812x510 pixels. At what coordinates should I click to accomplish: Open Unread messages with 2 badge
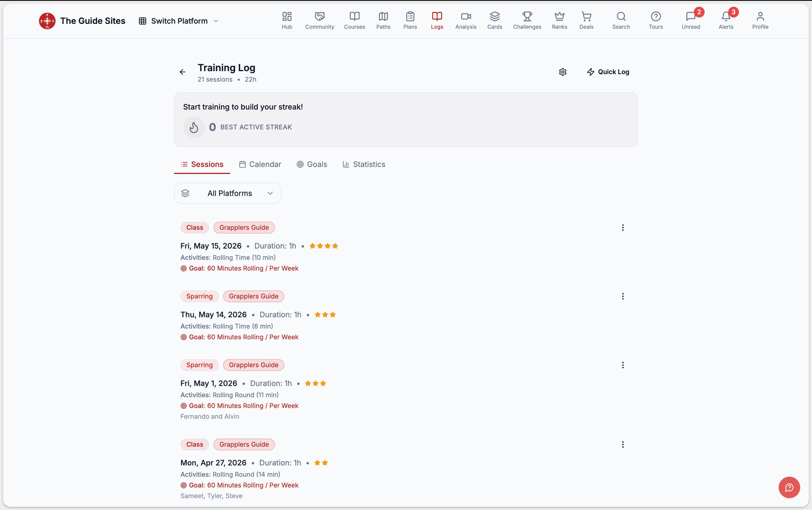[690, 21]
